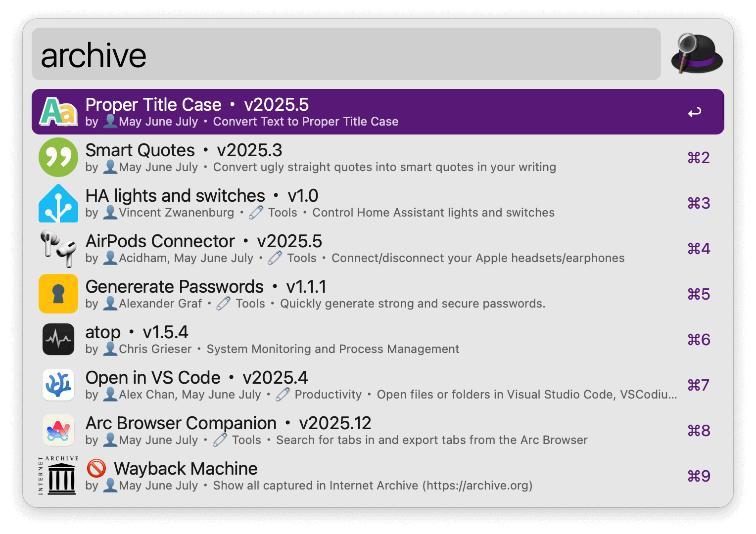Click 'Control Home Assistant lights and switches' text
756x534 pixels.
coord(433,213)
